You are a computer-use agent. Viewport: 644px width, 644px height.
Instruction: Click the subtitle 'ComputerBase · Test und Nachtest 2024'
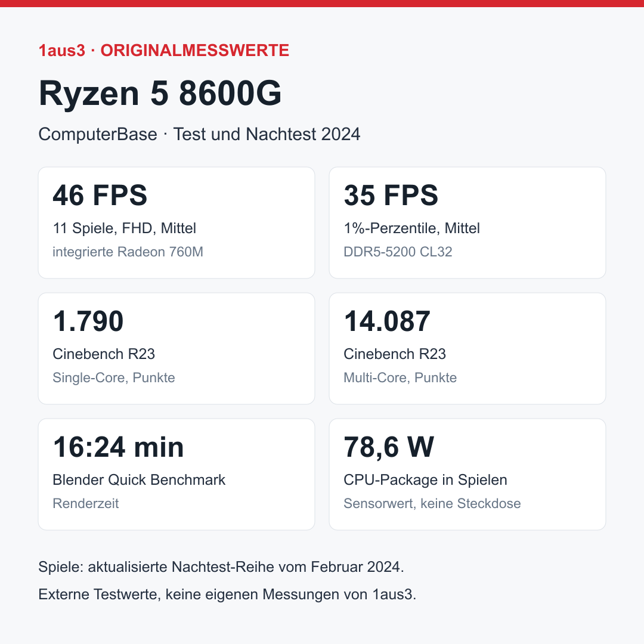pyautogui.click(x=199, y=134)
